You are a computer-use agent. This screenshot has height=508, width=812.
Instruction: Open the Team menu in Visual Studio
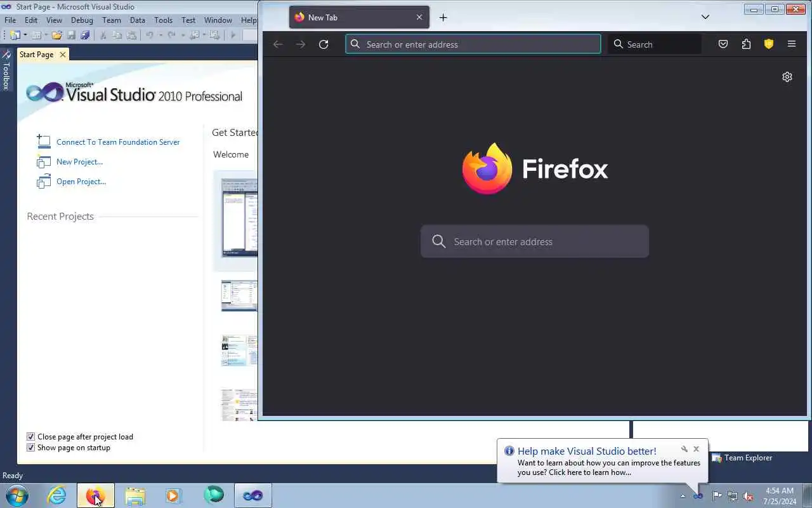(111, 20)
